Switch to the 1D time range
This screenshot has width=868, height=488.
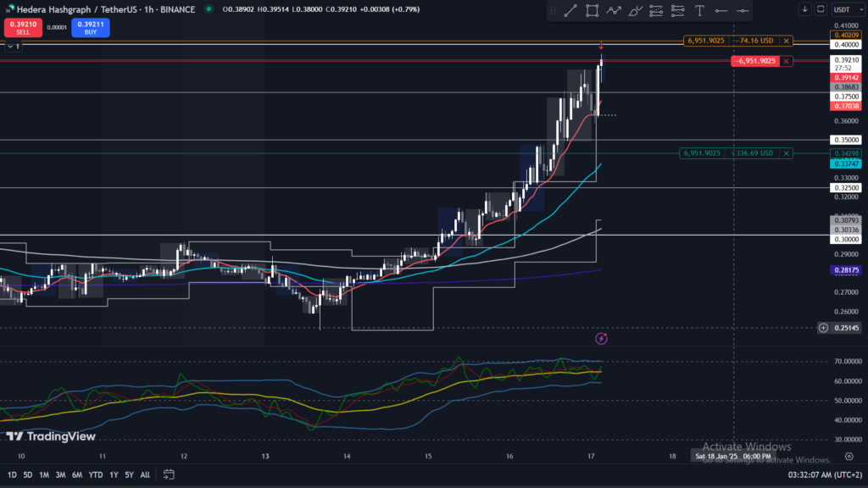pyautogui.click(x=11, y=474)
